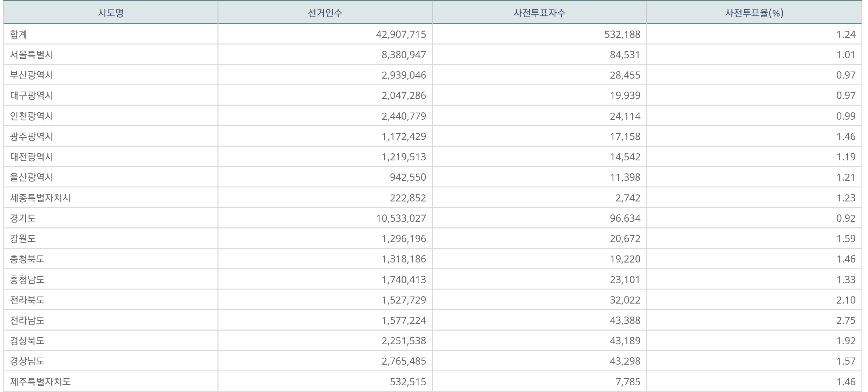This screenshot has height=392, width=868.
Task: Select the 사전투표자수 column header
Action: (x=539, y=13)
